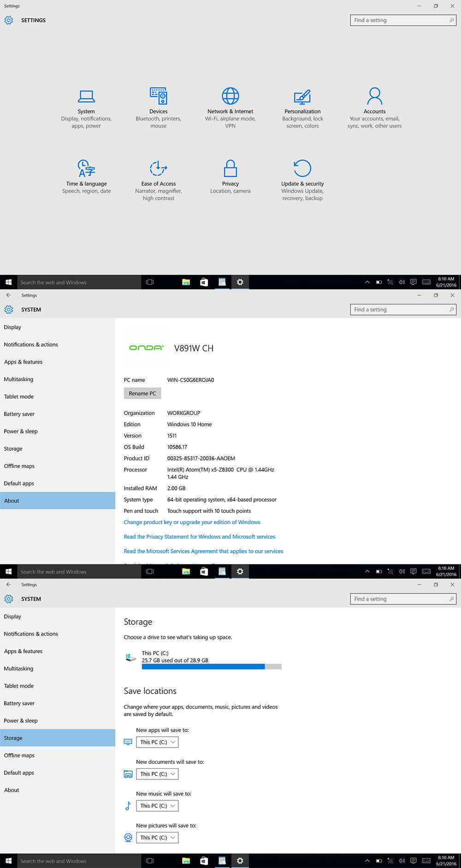
Task: Go back using arrow in About page window
Action: pos(8,295)
